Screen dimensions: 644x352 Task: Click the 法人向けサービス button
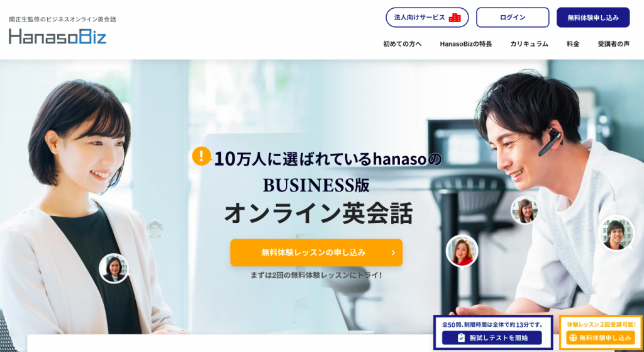tap(427, 18)
